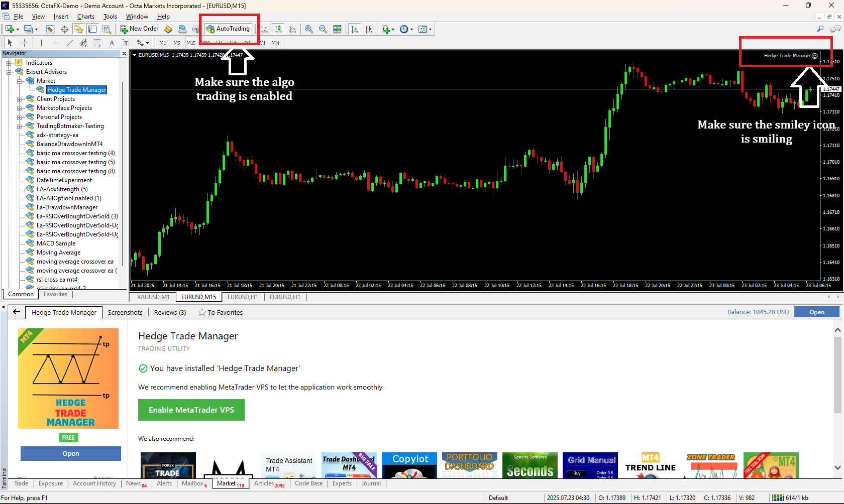Viewport: 844px width, 504px height.
Task: Expand the Indicators tree node
Action: click(x=9, y=63)
